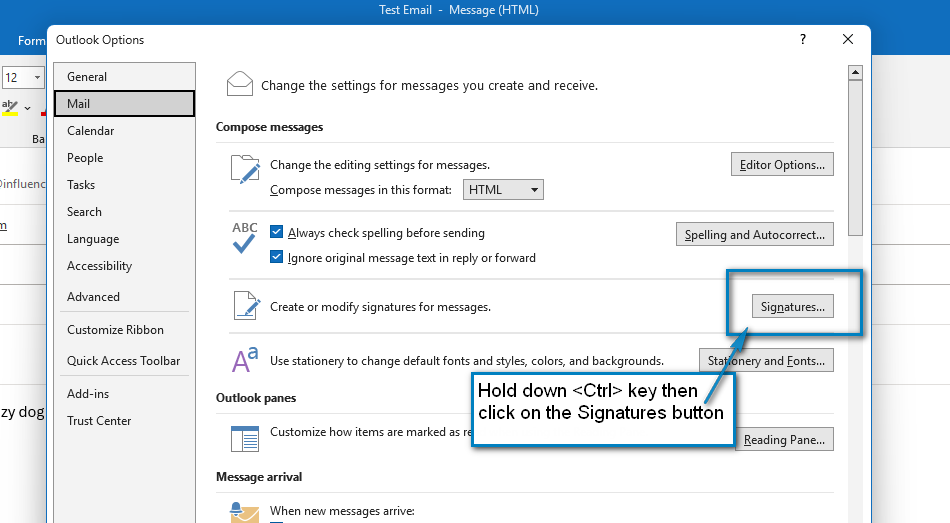Image resolution: width=950 pixels, height=523 pixels.
Task: Open the Trust Center category
Action: pos(124,421)
